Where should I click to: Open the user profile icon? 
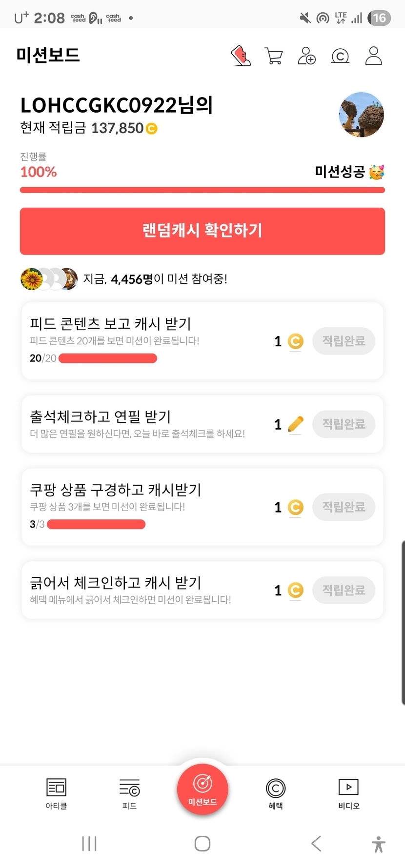pos(374,56)
